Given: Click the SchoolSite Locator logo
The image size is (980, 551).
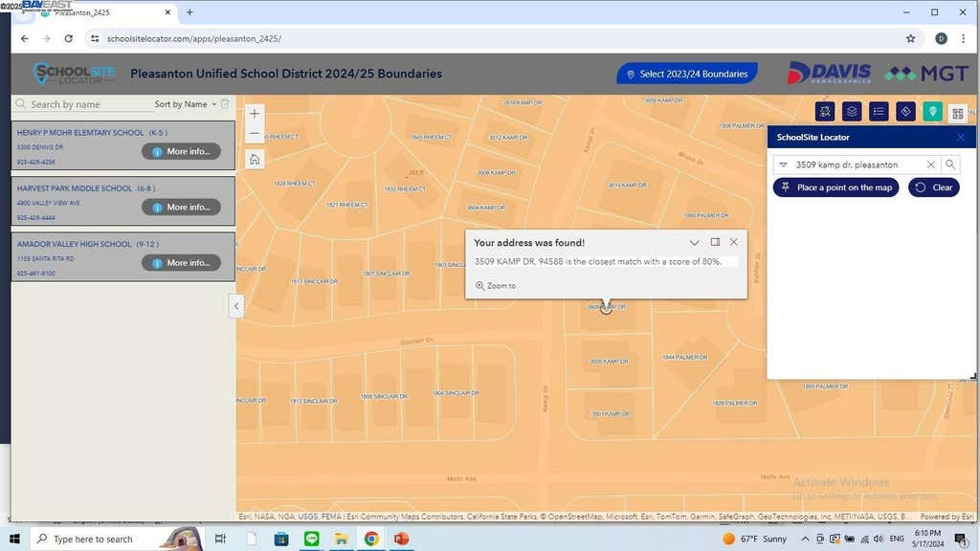Looking at the screenshot, I should point(74,74).
